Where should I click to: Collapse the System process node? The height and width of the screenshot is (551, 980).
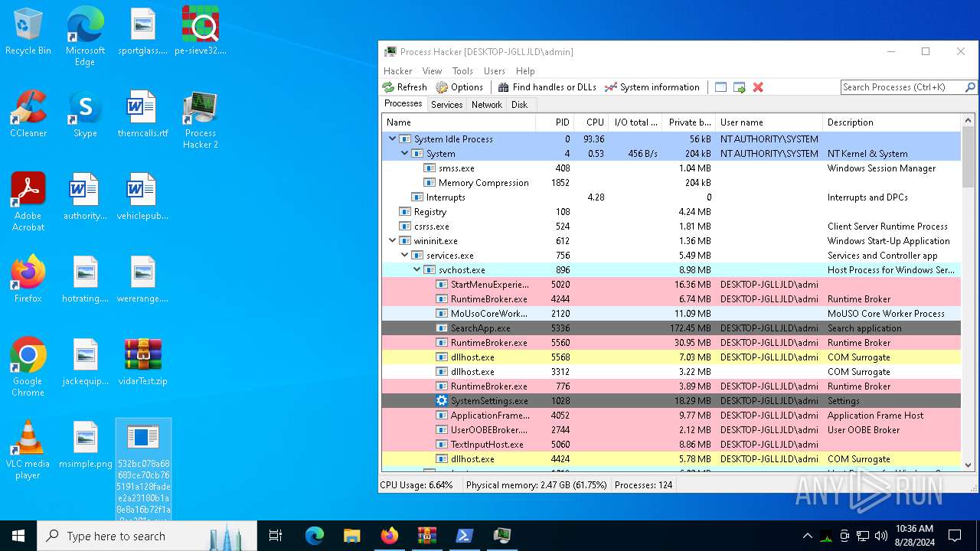coord(404,153)
